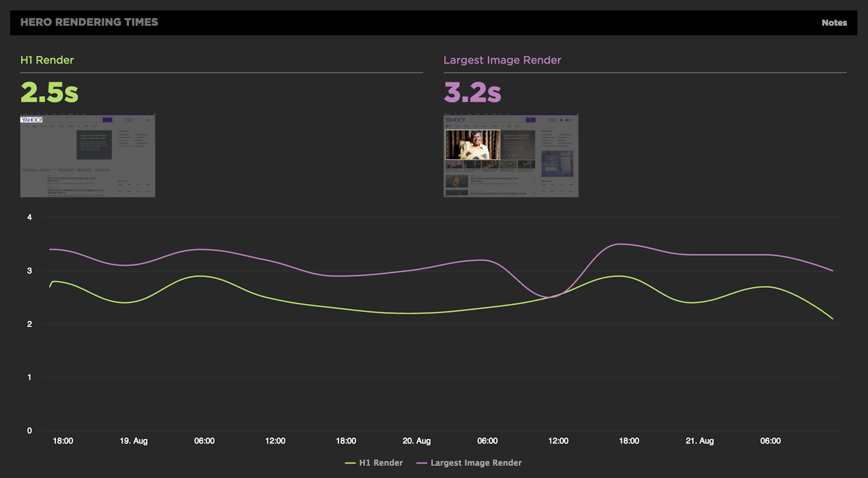The width and height of the screenshot is (868, 478).
Task: Select the H1 Render section heading
Action: pyautogui.click(x=47, y=60)
